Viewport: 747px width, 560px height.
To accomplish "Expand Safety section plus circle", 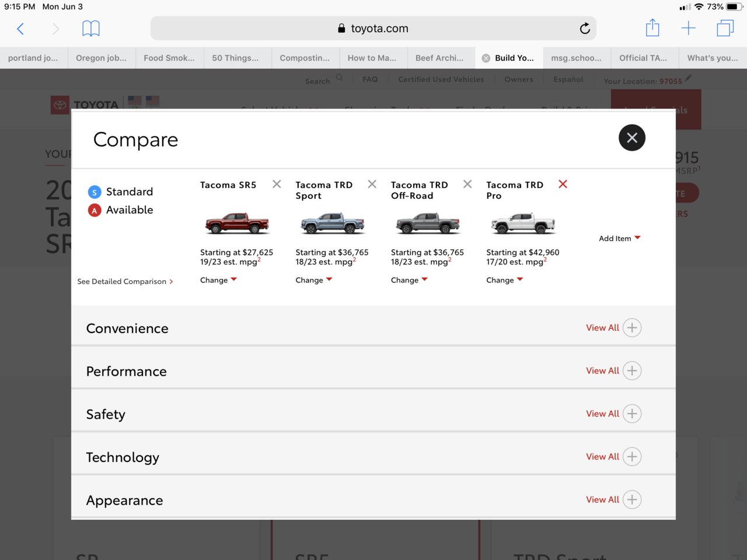I will [632, 414].
